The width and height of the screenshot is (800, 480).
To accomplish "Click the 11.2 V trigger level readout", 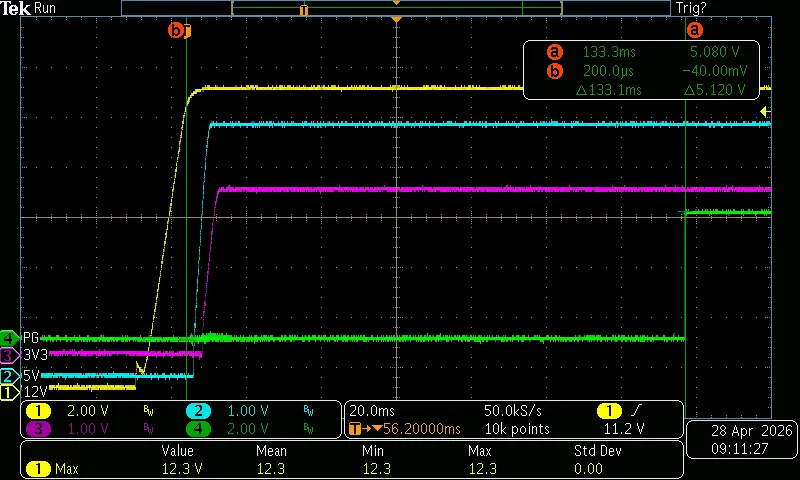I will (623, 429).
